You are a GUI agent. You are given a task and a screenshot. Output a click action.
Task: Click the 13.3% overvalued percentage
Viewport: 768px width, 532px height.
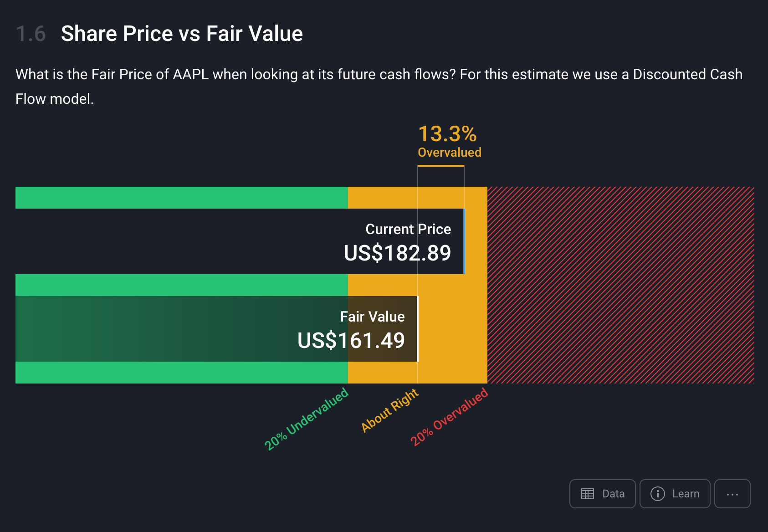click(x=447, y=134)
